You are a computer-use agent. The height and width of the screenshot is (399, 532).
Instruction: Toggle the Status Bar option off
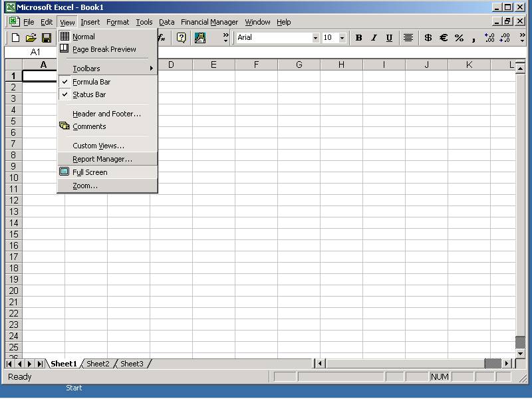pyautogui.click(x=89, y=94)
